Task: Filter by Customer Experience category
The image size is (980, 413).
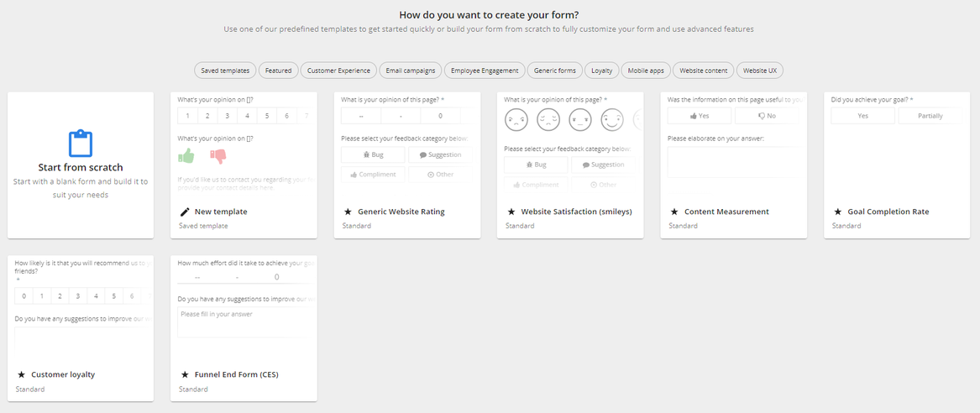Action: [x=338, y=71]
